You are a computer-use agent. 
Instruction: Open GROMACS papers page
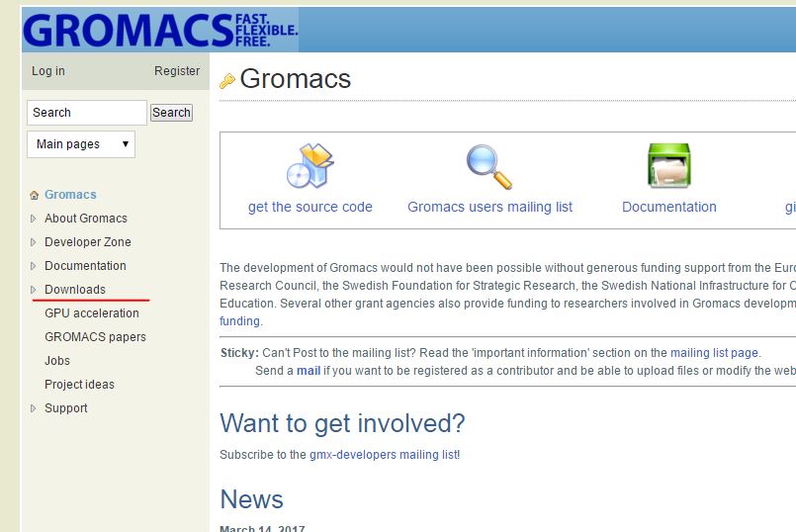[96, 337]
